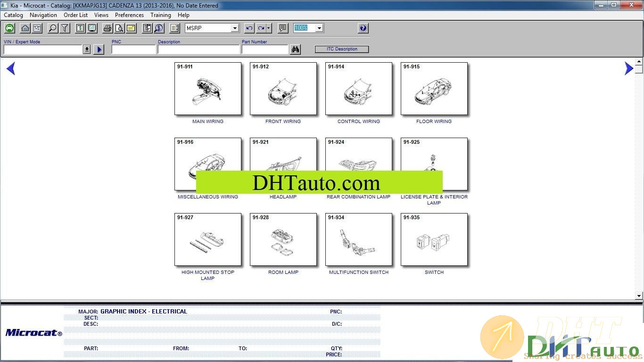Open the 100% zoom level dropdown
Viewport: 644px width, 362px height.
pyautogui.click(x=319, y=28)
